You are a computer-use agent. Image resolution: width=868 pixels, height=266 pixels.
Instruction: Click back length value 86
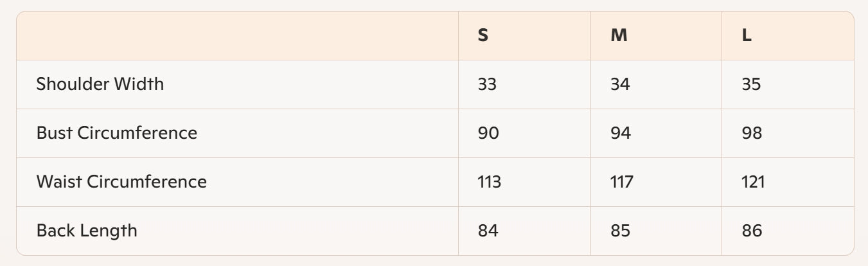(752, 231)
